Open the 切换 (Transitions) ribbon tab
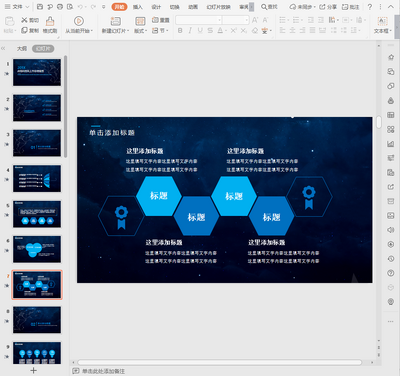The image size is (400, 376). (174, 7)
